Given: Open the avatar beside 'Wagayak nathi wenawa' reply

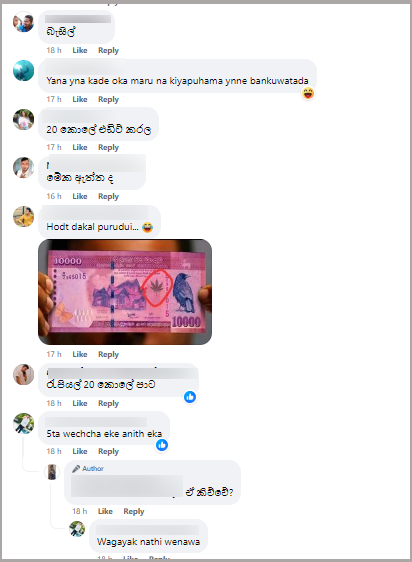Looking at the screenshot, I should (77, 529).
